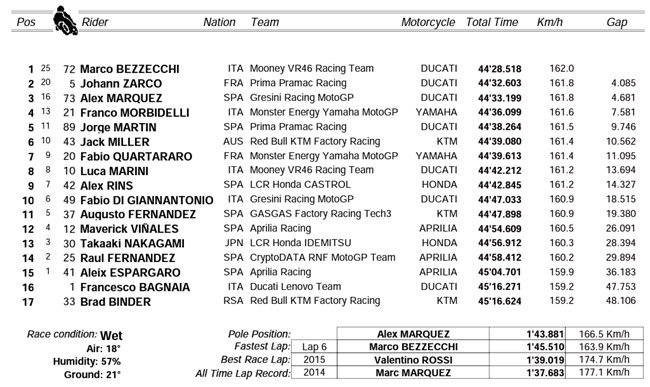Select the Pos column header
This screenshot has height=387, width=650.
click(x=26, y=22)
